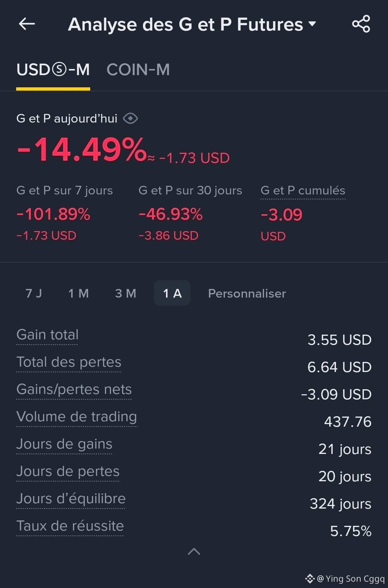Tap the Gain total label for info
The image size is (388, 588).
(x=47, y=335)
